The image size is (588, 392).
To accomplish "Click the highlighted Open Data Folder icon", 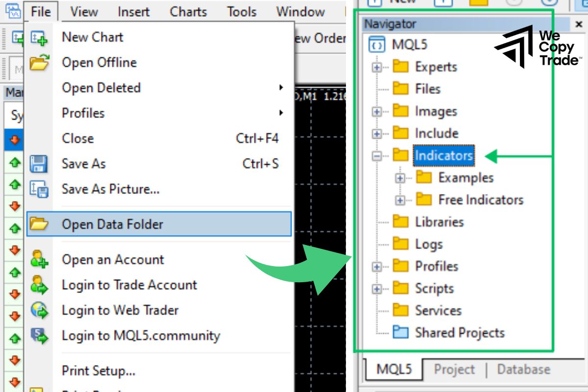I will tap(38, 223).
